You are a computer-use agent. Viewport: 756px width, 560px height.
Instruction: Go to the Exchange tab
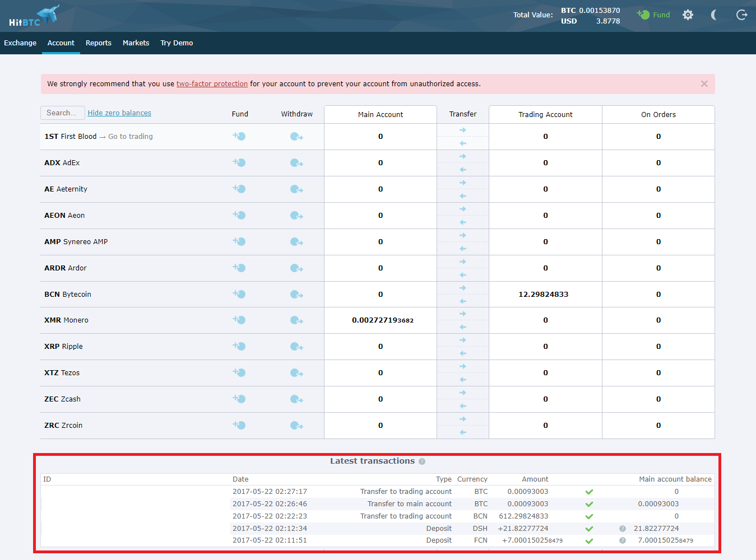tap(20, 43)
